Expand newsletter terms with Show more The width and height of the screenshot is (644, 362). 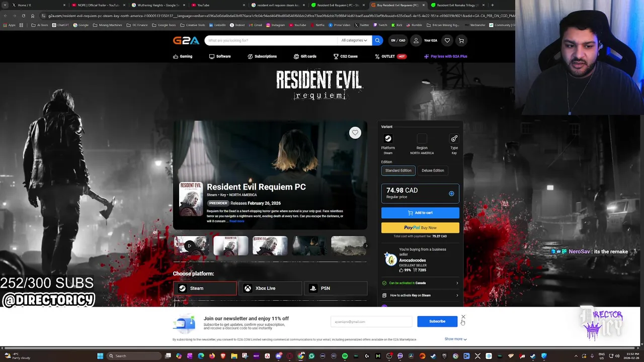tap(455, 339)
